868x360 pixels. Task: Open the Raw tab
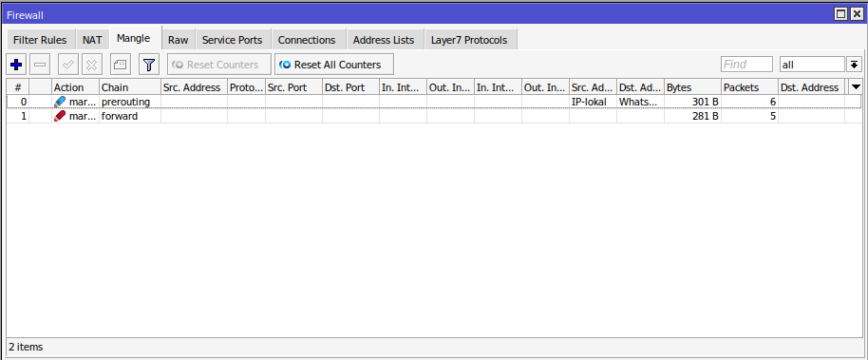point(179,40)
